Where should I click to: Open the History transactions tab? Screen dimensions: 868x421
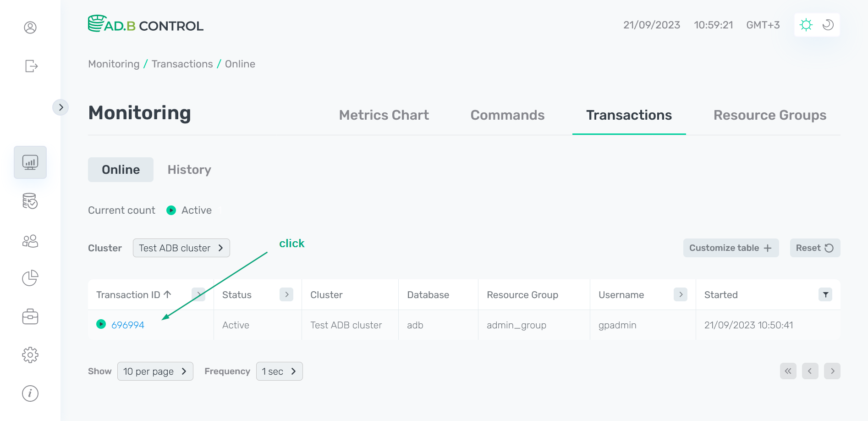click(x=189, y=170)
